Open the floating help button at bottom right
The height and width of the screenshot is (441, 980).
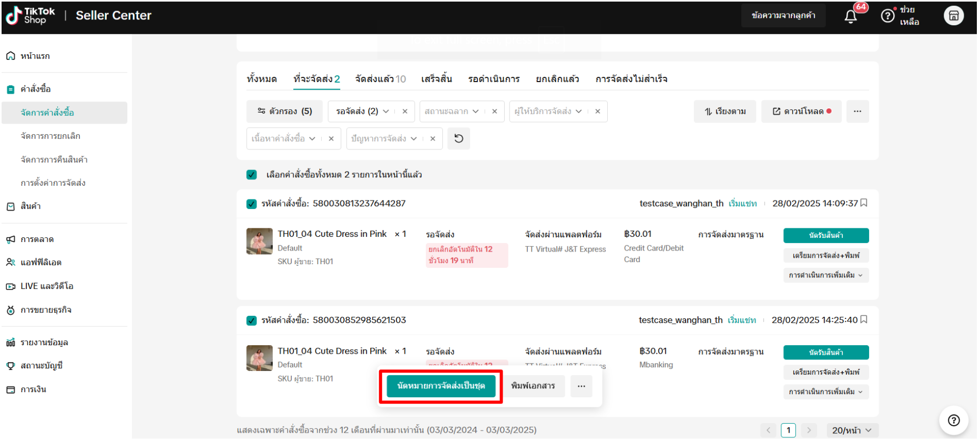[954, 420]
